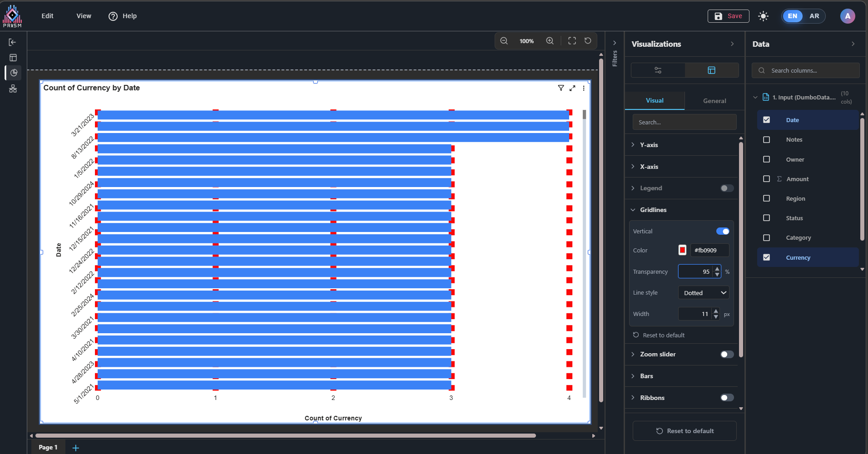Image resolution: width=868 pixels, height=454 pixels.
Task: Click the zoom in magnifier icon
Action: click(550, 41)
